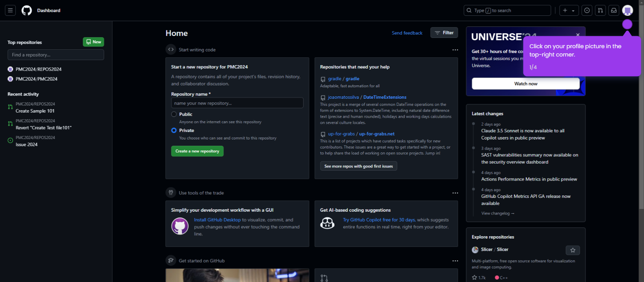Click the GitHub Desktop purple logo
The width and height of the screenshot is (644, 282).
(x=180, y=226)
